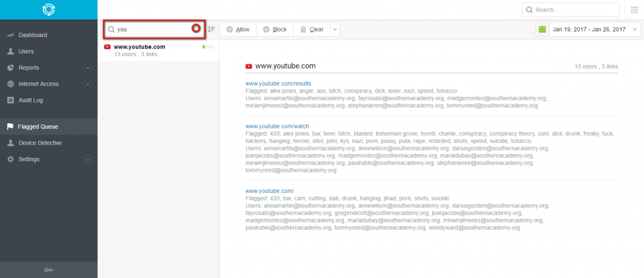Screen dimensions: 644x278
Task: Open www.youtube.com/results link
Action: 278,84
